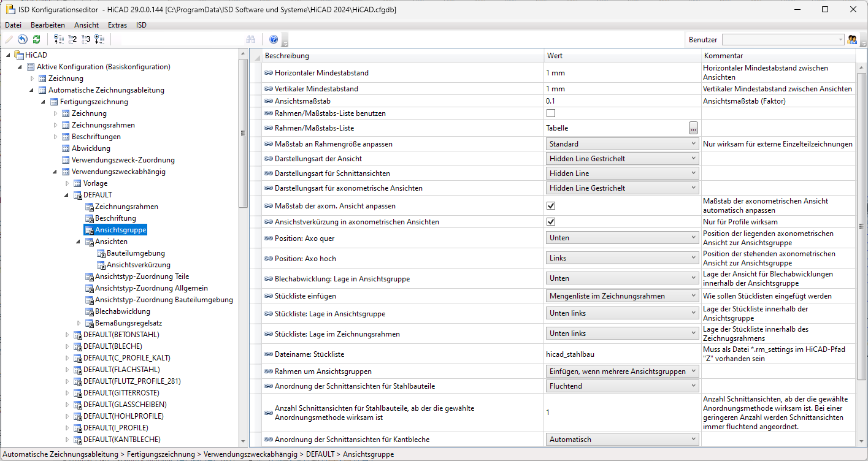Uncheck Maßstab der axom. Ansicht anpassen
868x461 pixels.
point(551,205)
